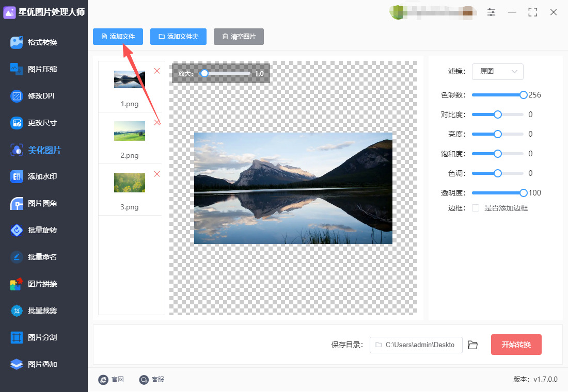This screenshot has width=568, height=392.
Task: Click the 图片分割 sidebar icon
Action: point(17,337)
